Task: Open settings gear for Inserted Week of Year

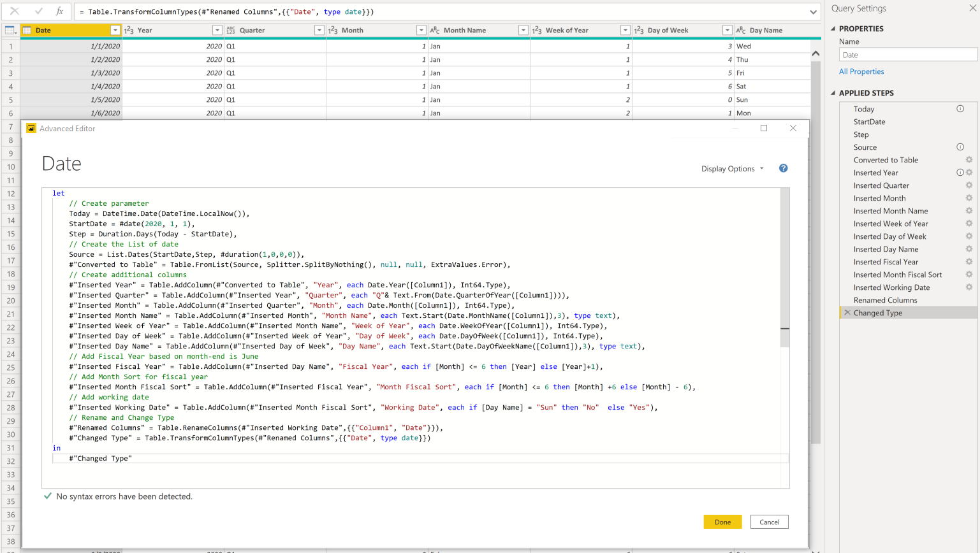Action: pyautogui.click(x=969, y=224)
